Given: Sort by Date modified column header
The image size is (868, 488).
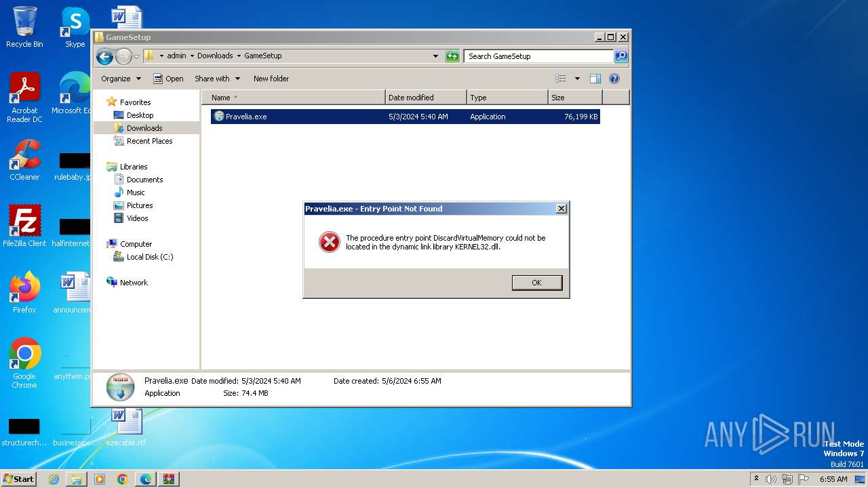Looking at the screenshot, I should (x=426, y=98).
